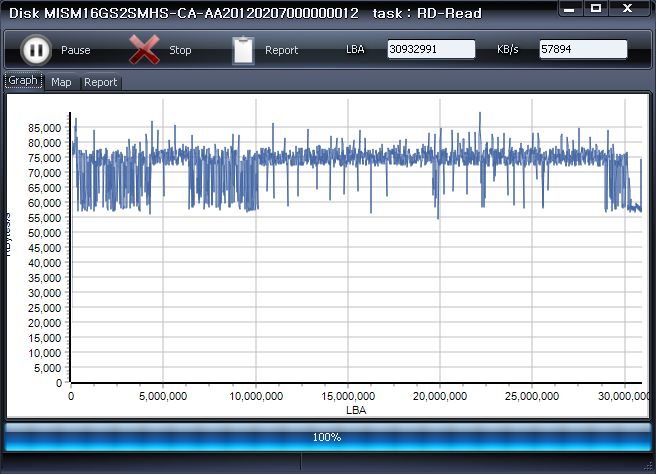Click the 100% progress bar
This screenshot has width=656, height=474.
[327, 437]
